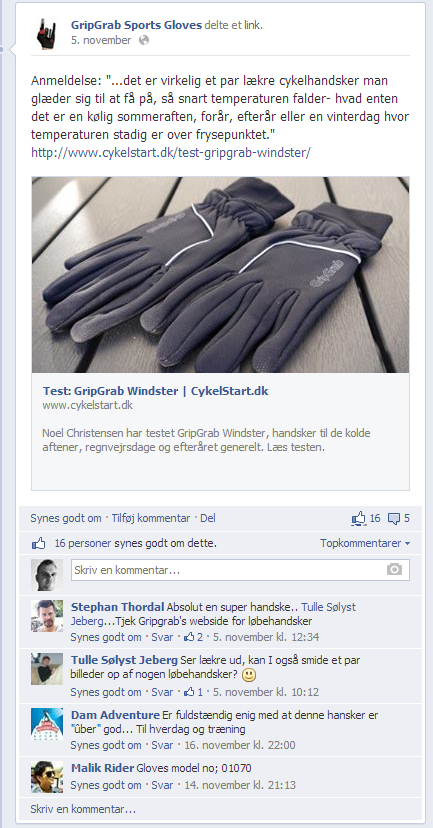Open Dam Adventure's profile picture
This screenshot has height=828, width=433.
pos(47,724)
